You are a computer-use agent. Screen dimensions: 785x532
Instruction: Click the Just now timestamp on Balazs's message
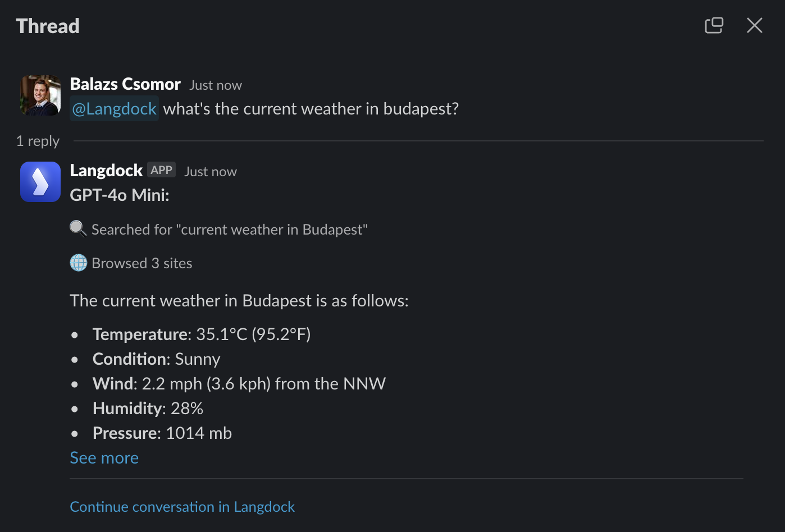pyautogui.click(x=216, y=85)
